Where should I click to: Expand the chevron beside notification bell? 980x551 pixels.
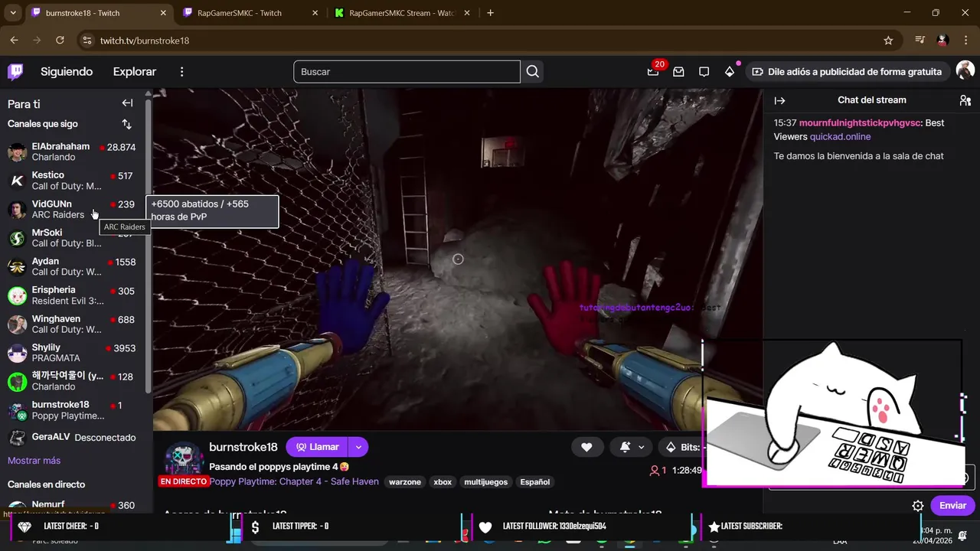coord(641,447)
